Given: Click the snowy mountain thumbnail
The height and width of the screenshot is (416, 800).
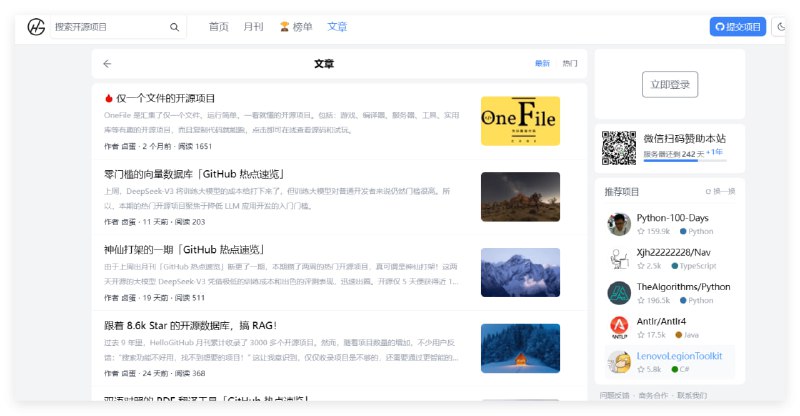Looking at the screenshot, I should pos(520,272).
